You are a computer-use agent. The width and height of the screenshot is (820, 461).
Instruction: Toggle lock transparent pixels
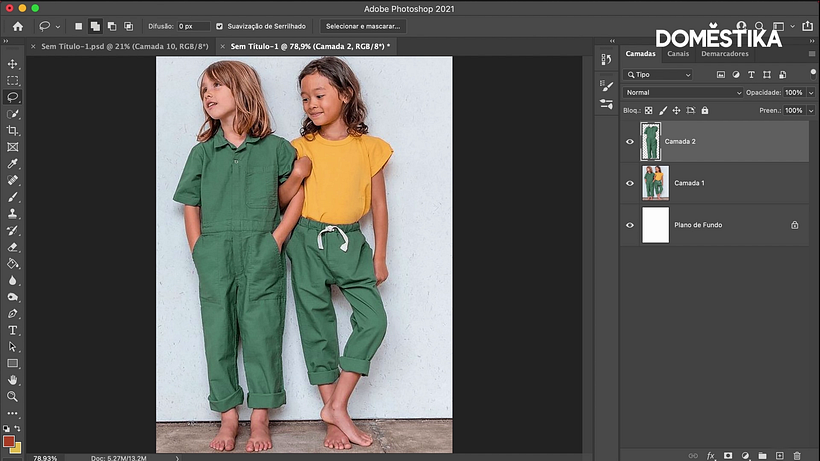click(648, 110)
